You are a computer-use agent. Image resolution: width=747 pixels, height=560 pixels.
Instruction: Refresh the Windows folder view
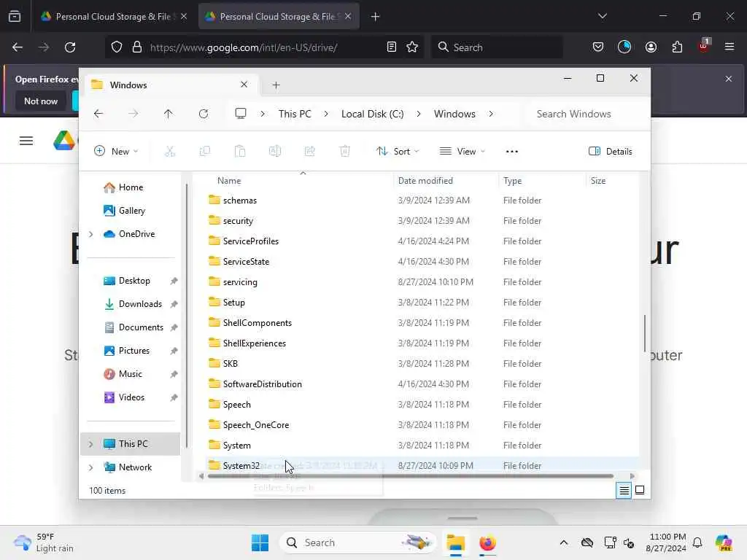click(204, 114)
